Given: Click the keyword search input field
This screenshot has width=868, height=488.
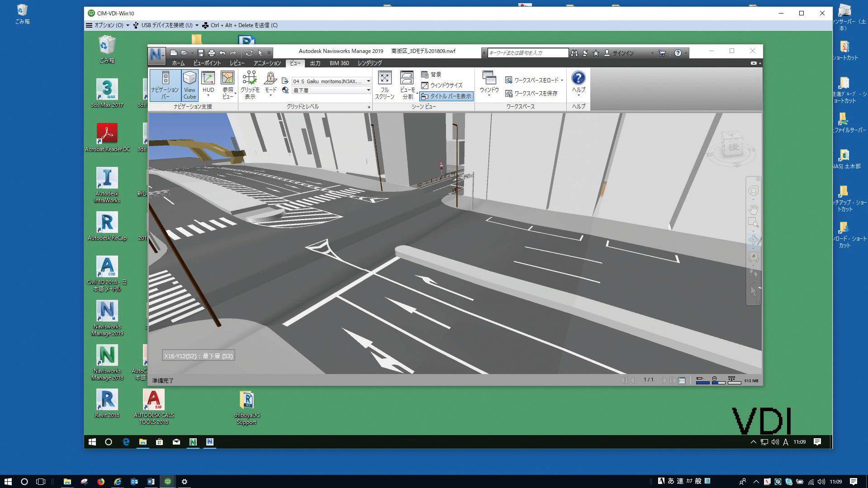Looking at the screenshot, I should coord(528,53).
